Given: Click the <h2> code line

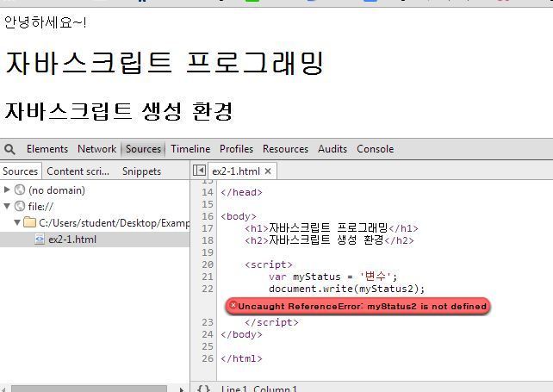Looking at the screenshot, I should [329, 240].
